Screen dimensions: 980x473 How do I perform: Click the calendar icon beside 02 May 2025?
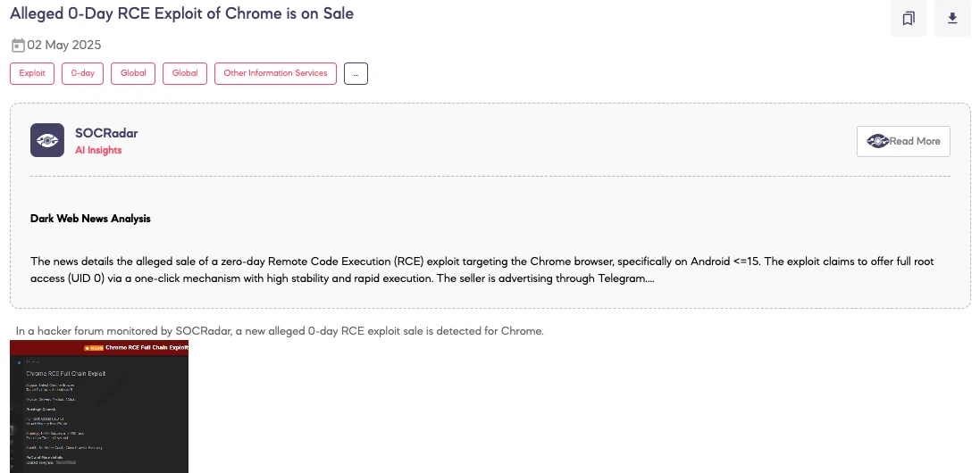18,45
